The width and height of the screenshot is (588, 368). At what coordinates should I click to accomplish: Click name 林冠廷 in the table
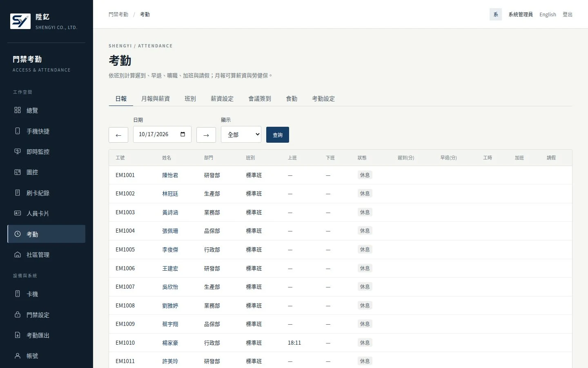pos(170,194)
